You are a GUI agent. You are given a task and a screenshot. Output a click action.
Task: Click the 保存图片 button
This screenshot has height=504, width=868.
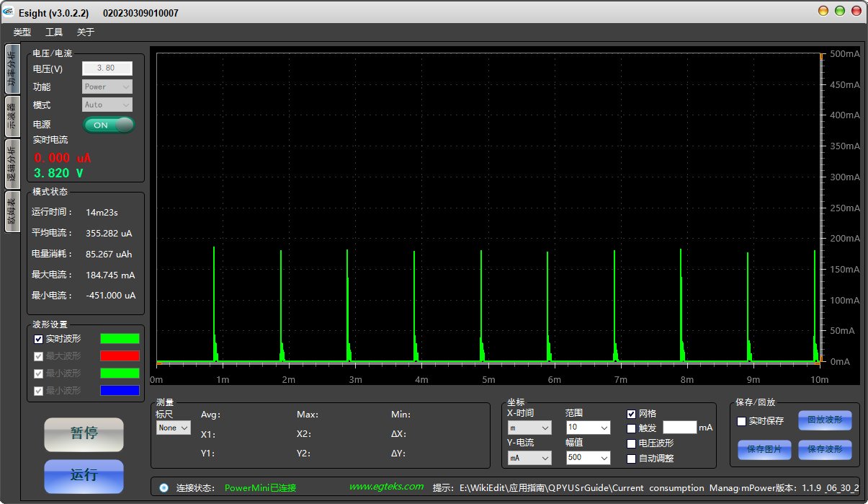click(x=764, y=450)
